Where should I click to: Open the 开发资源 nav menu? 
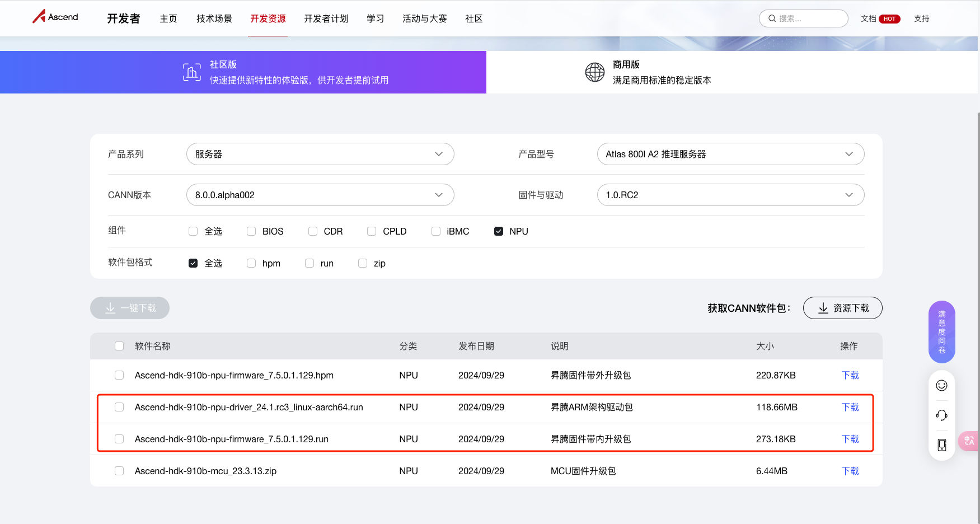point(268,18)
